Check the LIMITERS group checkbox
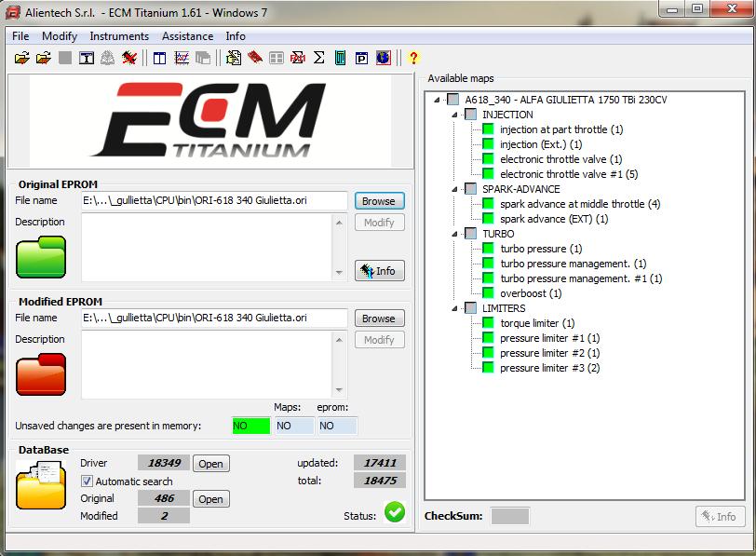 470,308
